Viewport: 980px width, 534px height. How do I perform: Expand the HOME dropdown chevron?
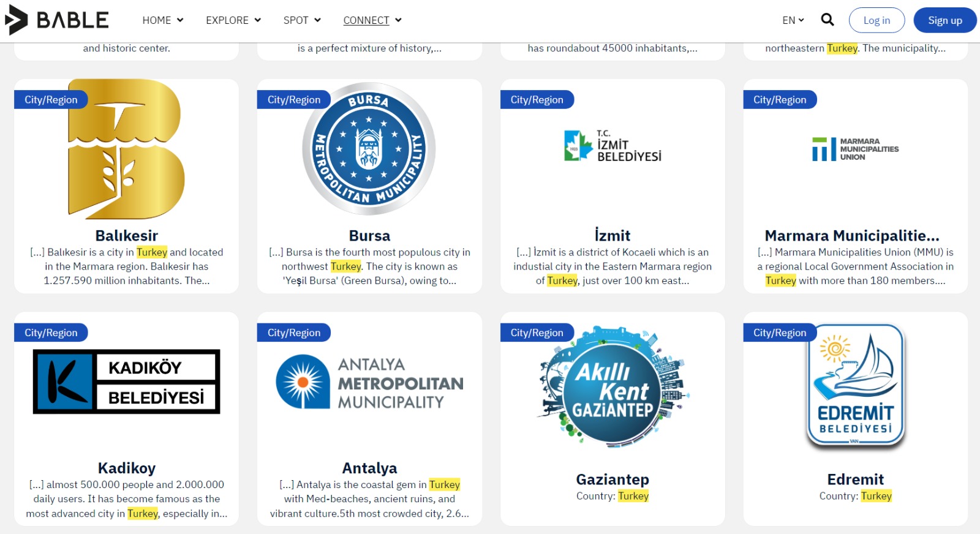click(x=180, y=20)
